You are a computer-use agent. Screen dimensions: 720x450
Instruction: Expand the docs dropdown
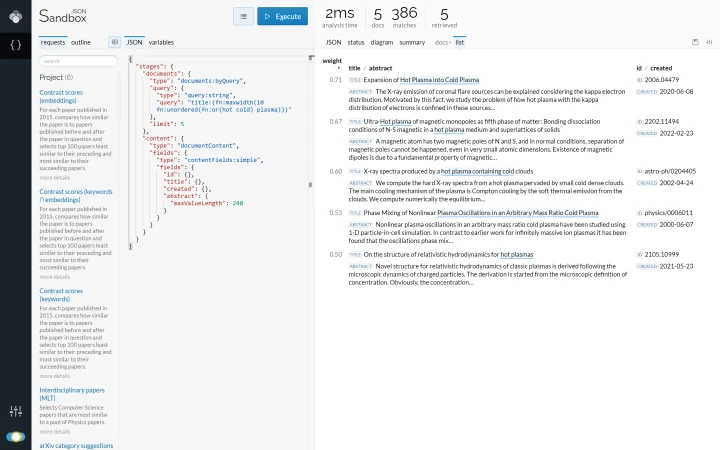click(443, 42)
